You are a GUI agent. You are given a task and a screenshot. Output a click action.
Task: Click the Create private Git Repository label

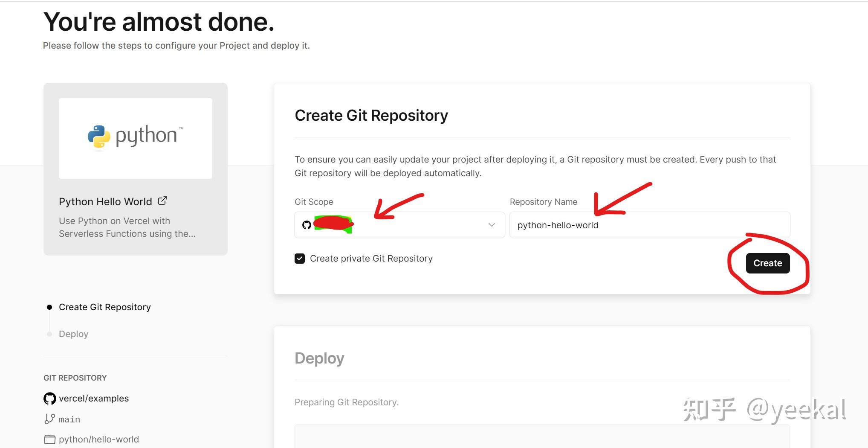click(371, 259)
